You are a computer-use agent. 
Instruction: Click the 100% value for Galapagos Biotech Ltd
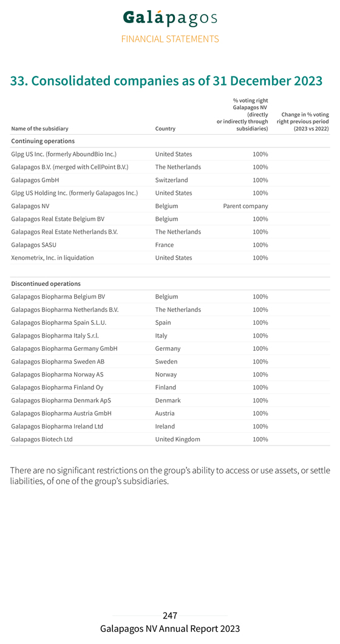point(260,439)
